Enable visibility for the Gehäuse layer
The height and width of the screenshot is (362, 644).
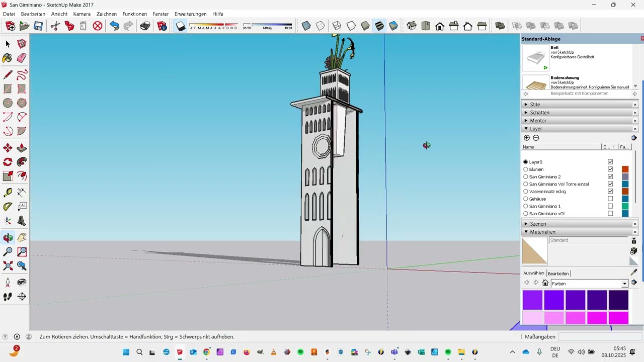[x=610, y=199]
